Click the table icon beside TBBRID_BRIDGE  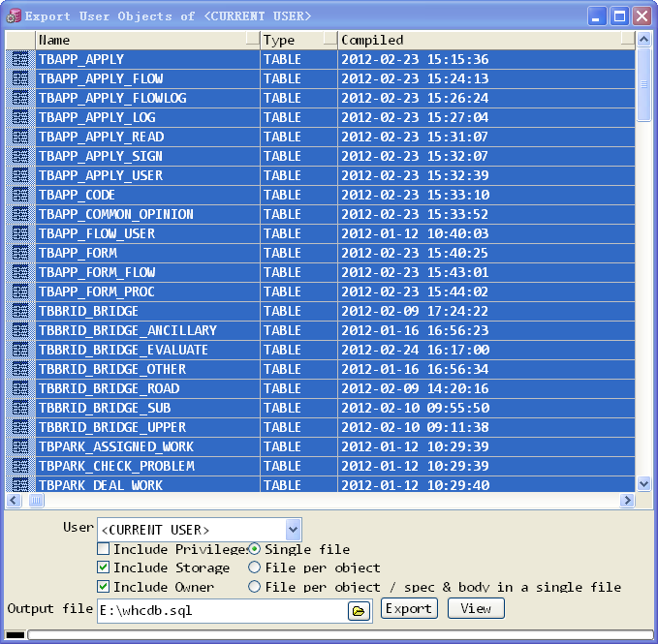(20, 311)
